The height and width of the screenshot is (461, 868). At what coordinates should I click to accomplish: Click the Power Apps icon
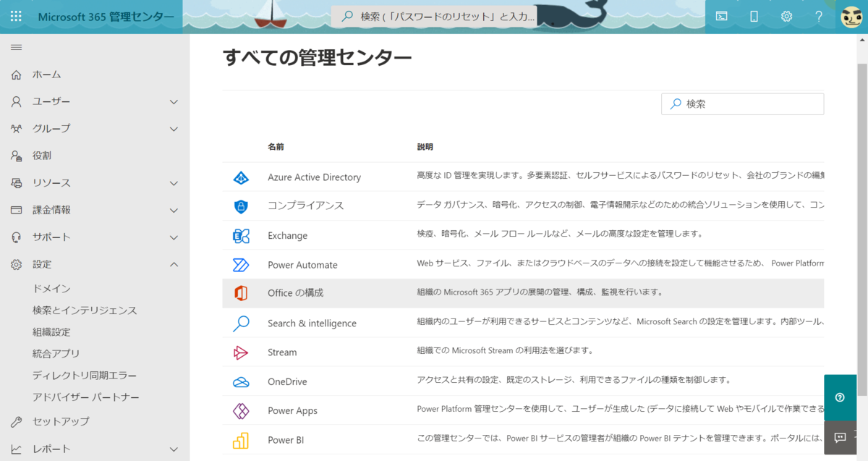pyautogui.click(x=241, y=410)
